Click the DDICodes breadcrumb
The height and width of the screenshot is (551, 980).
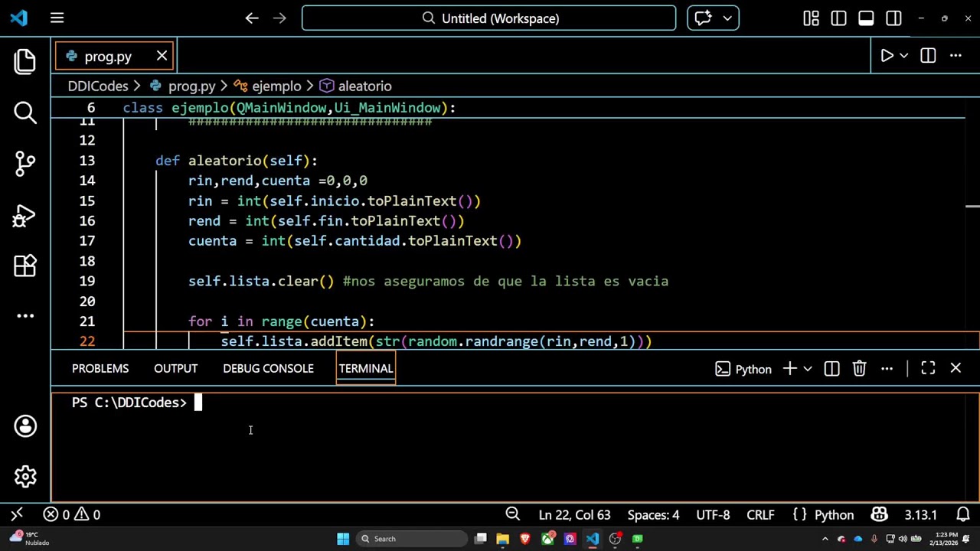click(98, 86)
